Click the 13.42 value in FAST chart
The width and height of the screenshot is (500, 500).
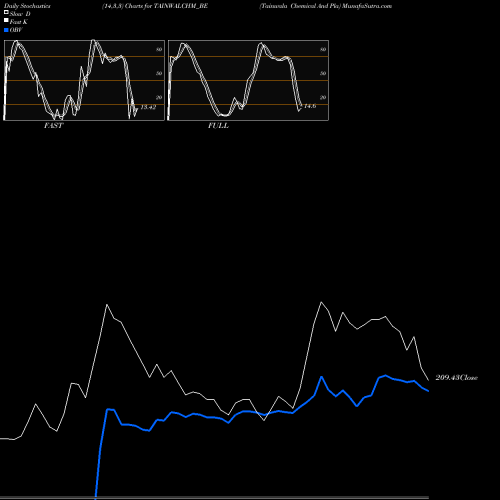coord(148,107)
